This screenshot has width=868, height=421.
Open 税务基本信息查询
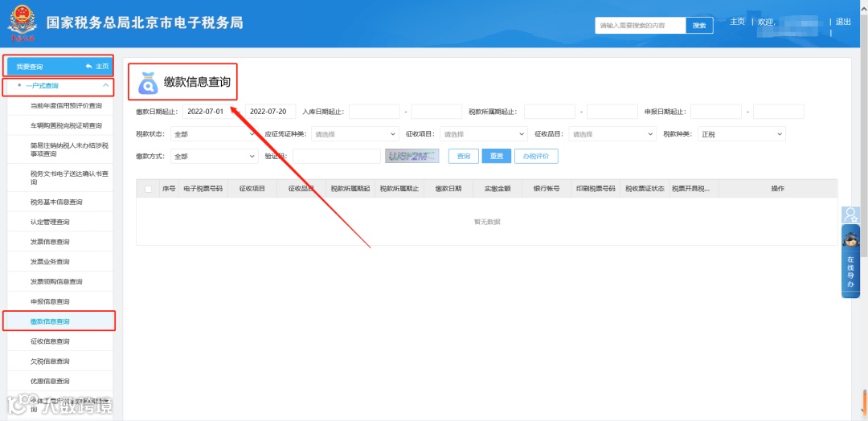(59, 202)
